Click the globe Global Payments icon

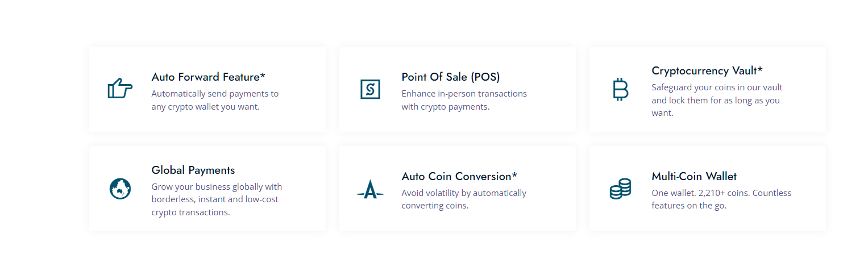(x=120, y=189)
